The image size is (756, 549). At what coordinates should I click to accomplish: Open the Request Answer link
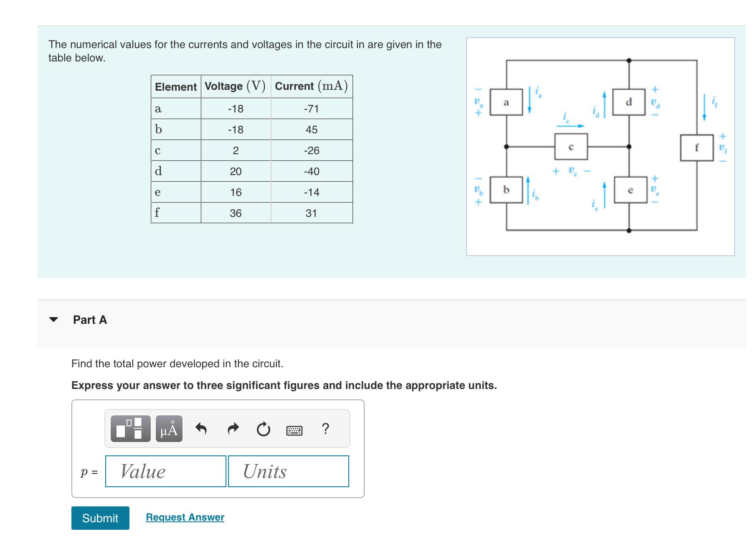184,517
